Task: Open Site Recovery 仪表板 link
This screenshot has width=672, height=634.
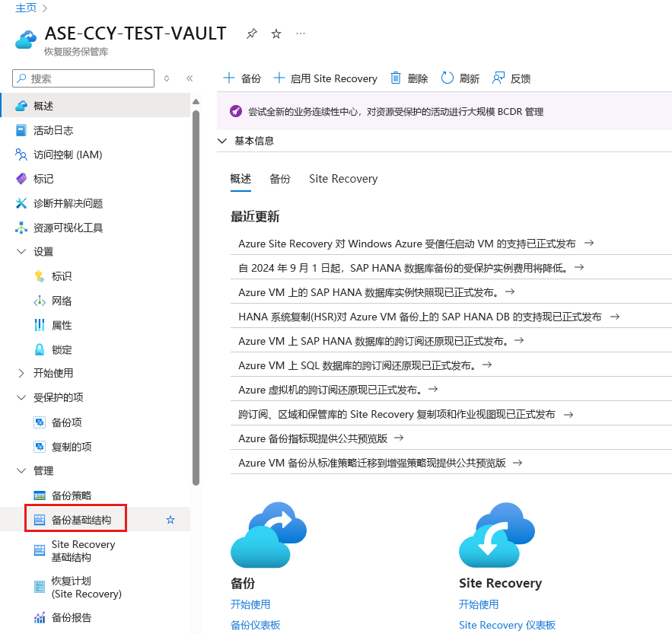Action: 507,625
